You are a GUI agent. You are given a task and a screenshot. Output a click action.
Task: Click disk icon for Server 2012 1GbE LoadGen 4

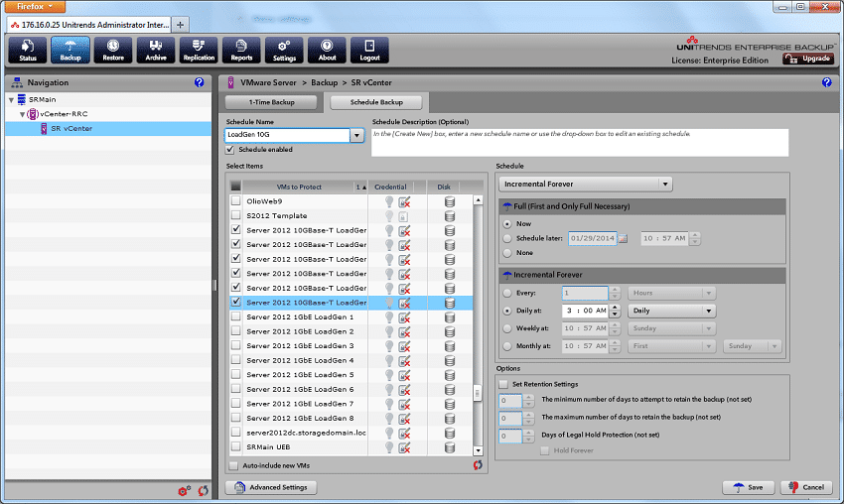[x=450, y=361]
